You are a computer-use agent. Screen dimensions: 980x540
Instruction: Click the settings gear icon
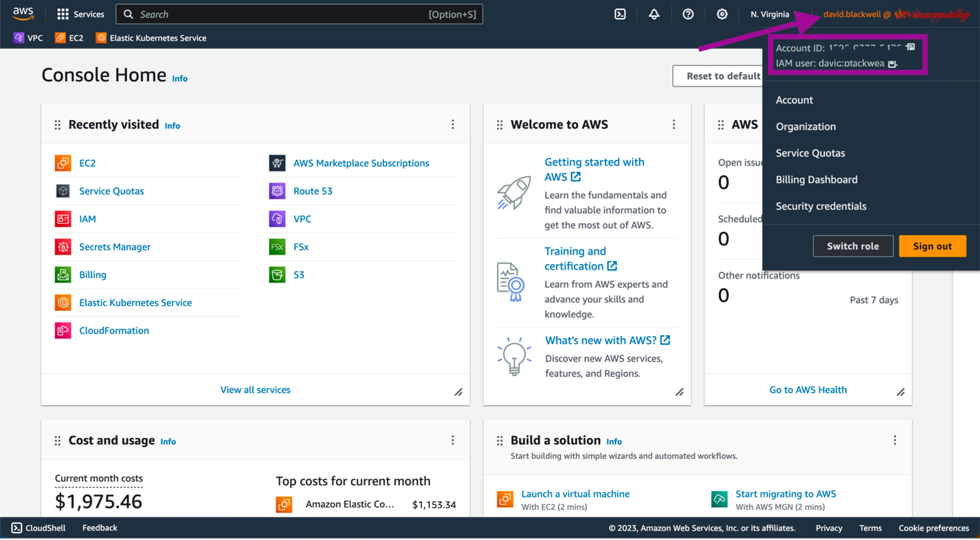point(722,14)
